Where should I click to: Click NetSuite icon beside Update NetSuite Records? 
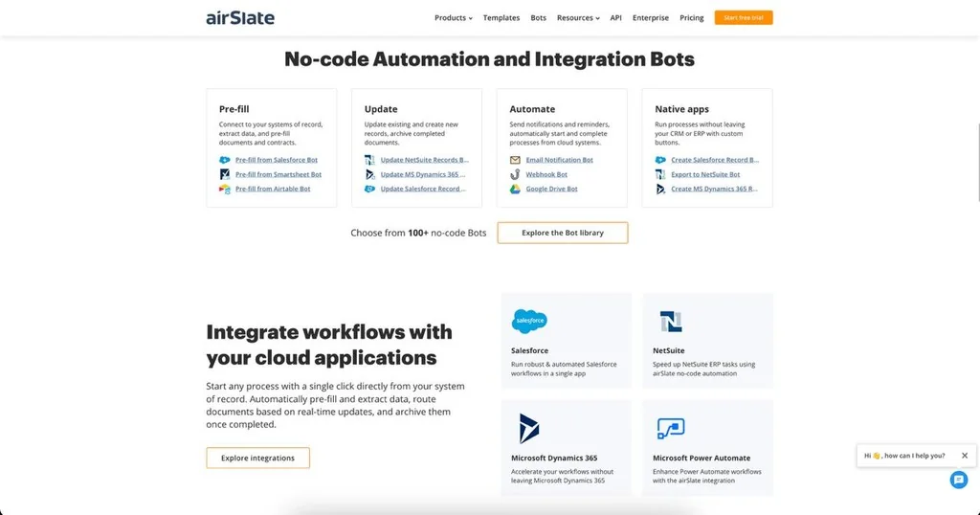click(x=370, y=160)
